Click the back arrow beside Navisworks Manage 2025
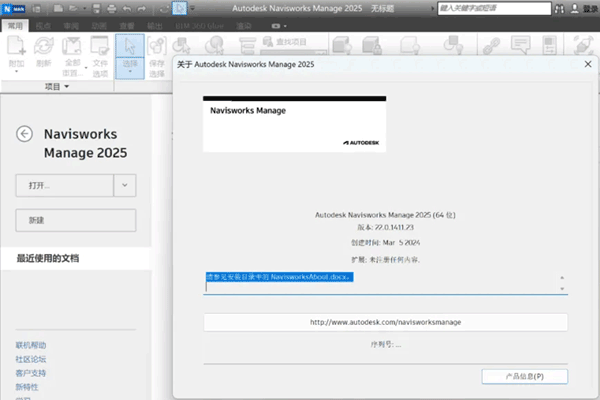This screenshot has width=600, height=400. coord(24,134)
